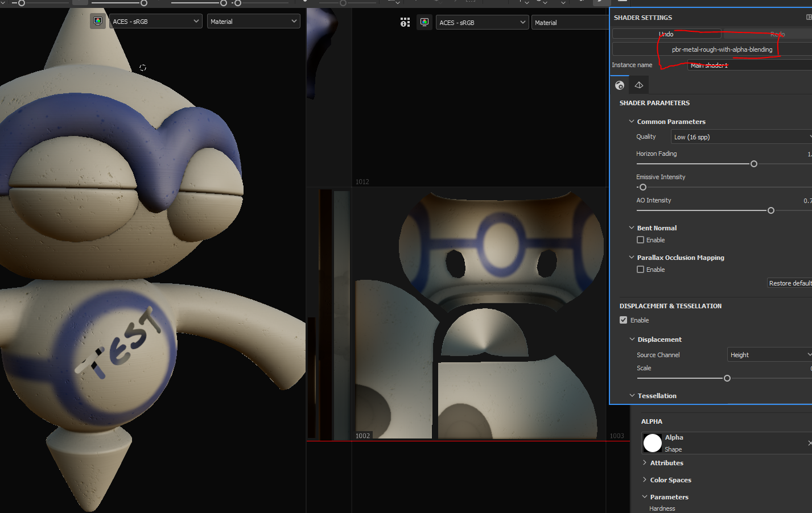
Task: Switch to the mesh shader tab icon
Action: pyautogui.click(x=639, y=85)
